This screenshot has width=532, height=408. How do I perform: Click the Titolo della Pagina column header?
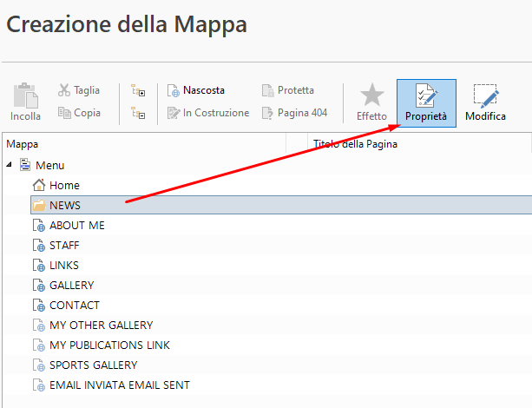coord(355,144)
